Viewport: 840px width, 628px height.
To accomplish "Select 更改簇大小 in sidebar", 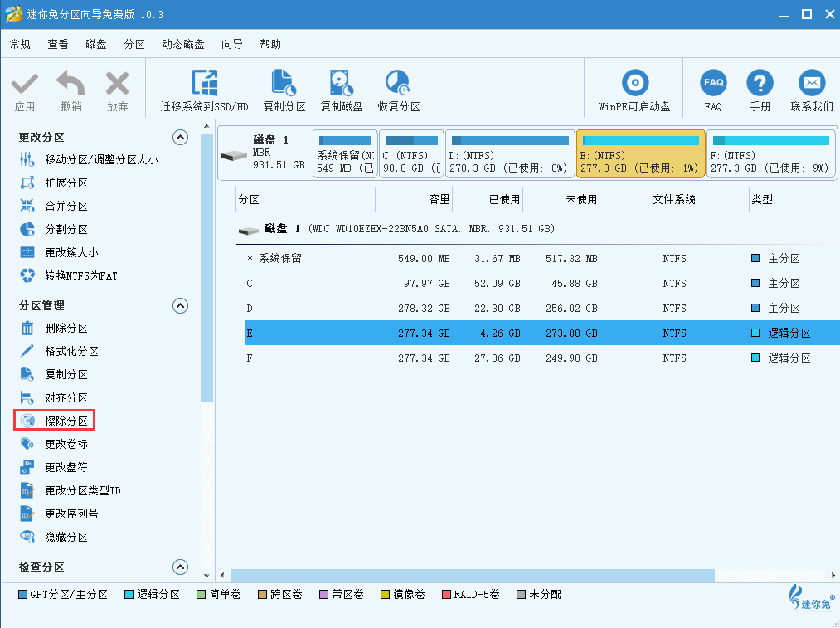I will tap(59, 252).
